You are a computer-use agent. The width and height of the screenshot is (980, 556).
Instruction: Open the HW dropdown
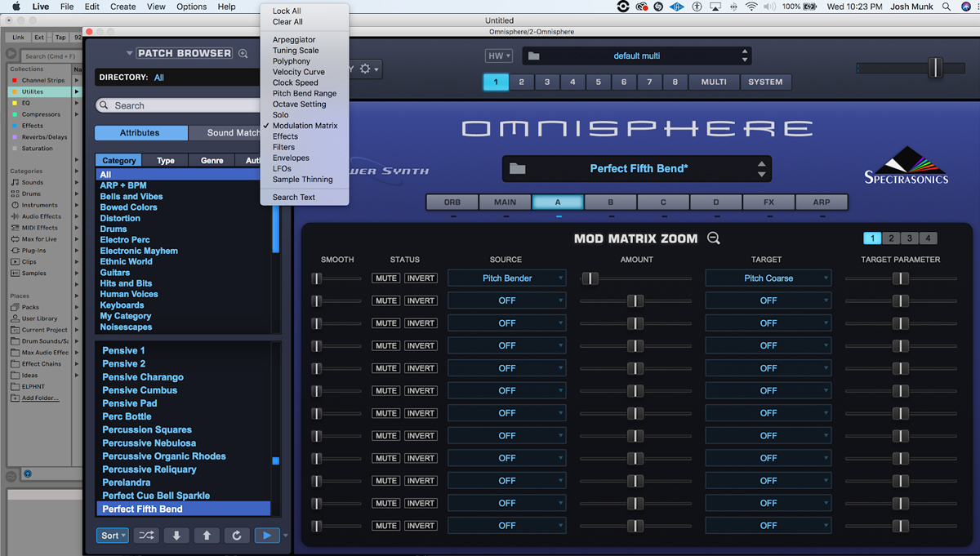point(498,56)
